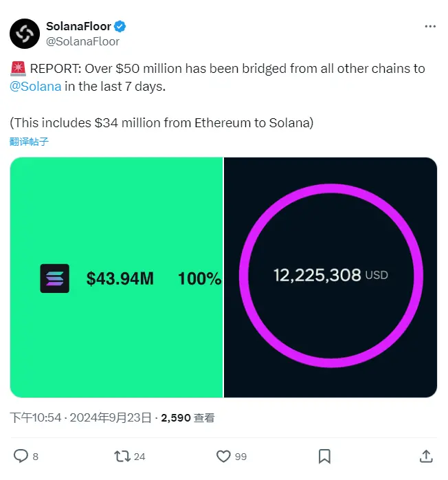Viewport: 448px width, 480px height.
Task: Open the purple circle 12,225,308 USD image
Action: point(331,277)
